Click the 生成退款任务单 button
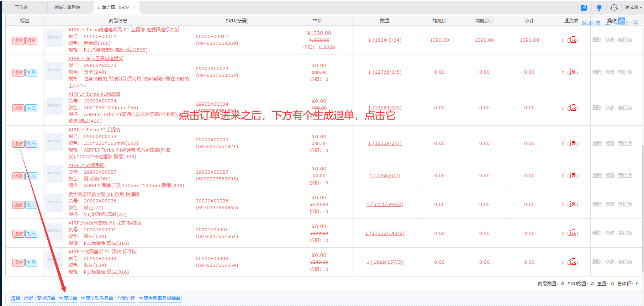Viewport: 644px width, 306px height. (x=97, y=298)
